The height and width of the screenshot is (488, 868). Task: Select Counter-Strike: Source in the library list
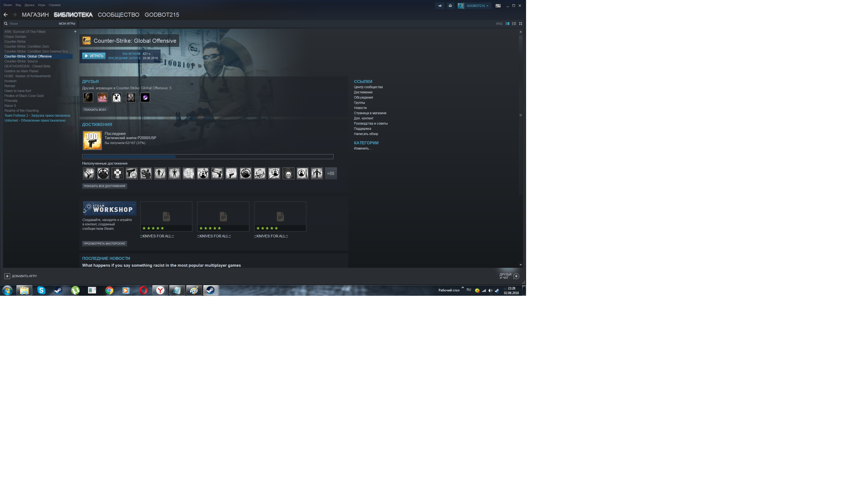point(21,61)
